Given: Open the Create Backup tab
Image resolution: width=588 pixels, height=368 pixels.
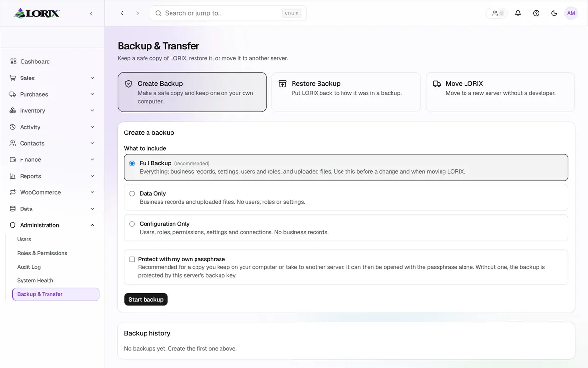Looking at the screenshot, I should coord(192,92).
